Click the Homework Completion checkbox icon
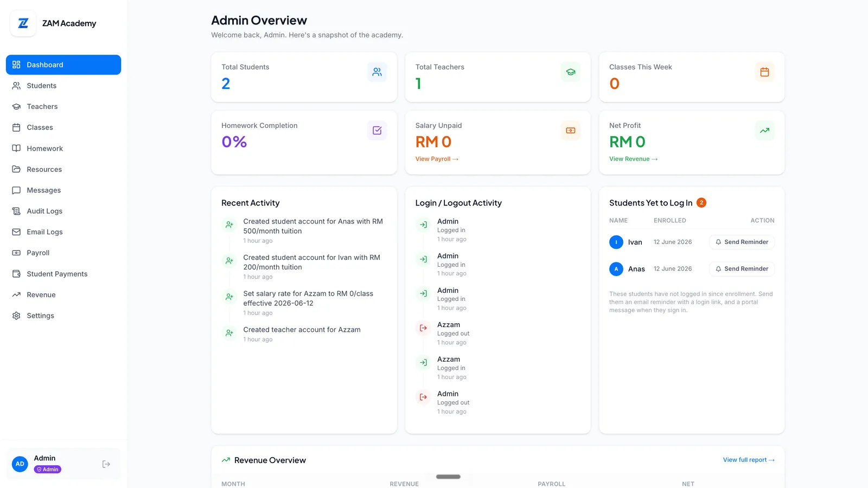This screenshot has width=868, height=488. (x=377, y=131)
